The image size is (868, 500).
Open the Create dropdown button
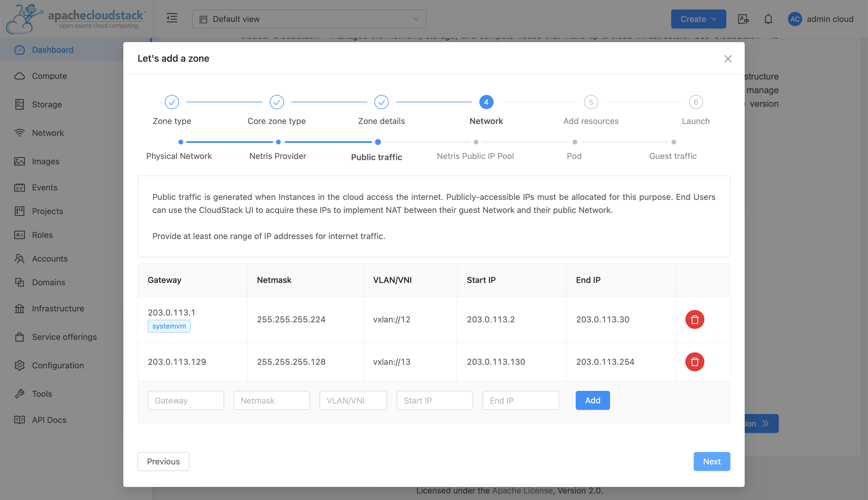click(698, 19)
